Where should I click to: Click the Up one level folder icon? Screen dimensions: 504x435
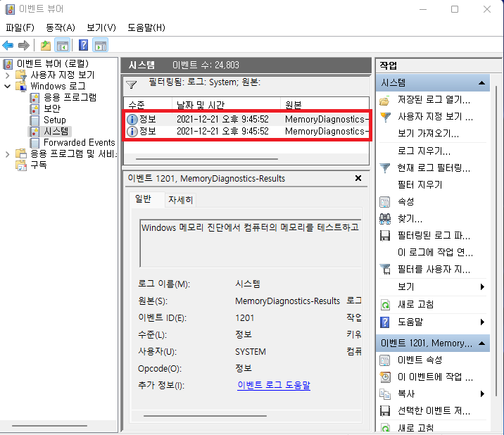point(46,45)
